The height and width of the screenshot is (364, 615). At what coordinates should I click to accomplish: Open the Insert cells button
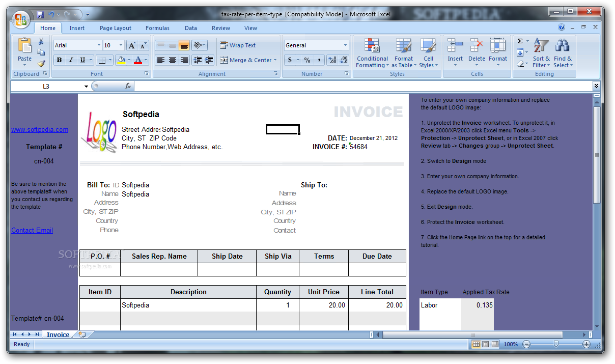click(455, 52)
